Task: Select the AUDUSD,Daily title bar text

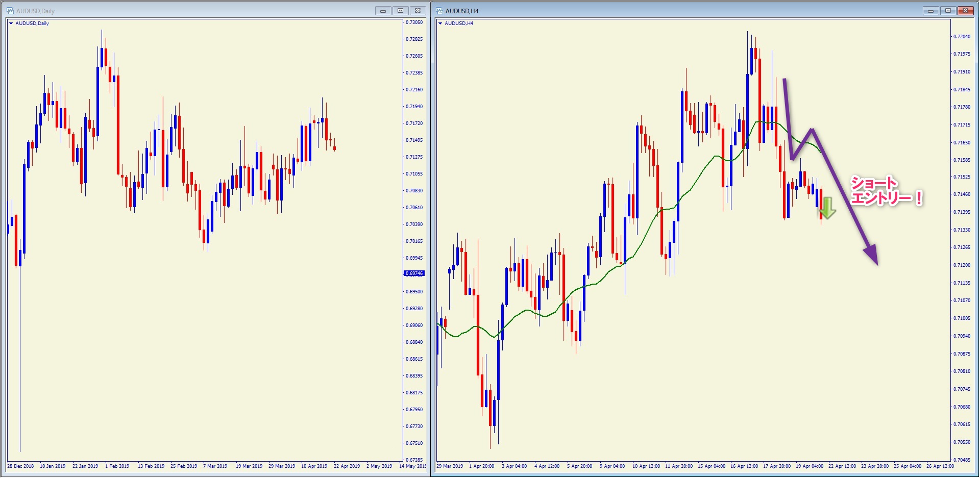Action: 35,11
